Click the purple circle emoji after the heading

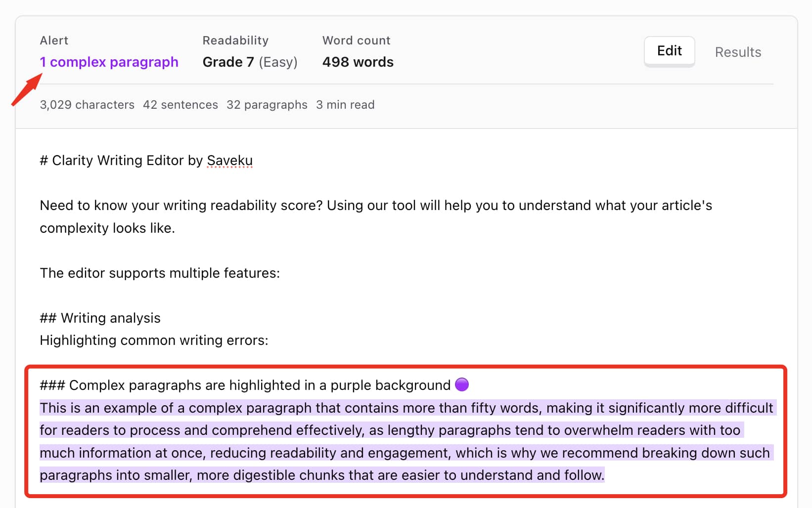click(461, 384)
